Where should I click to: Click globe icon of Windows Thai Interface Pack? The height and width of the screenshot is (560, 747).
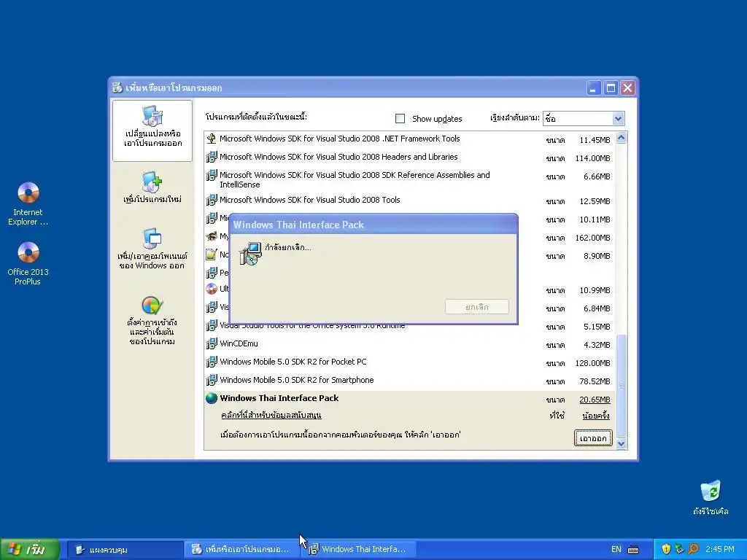[x=212, y=398]
